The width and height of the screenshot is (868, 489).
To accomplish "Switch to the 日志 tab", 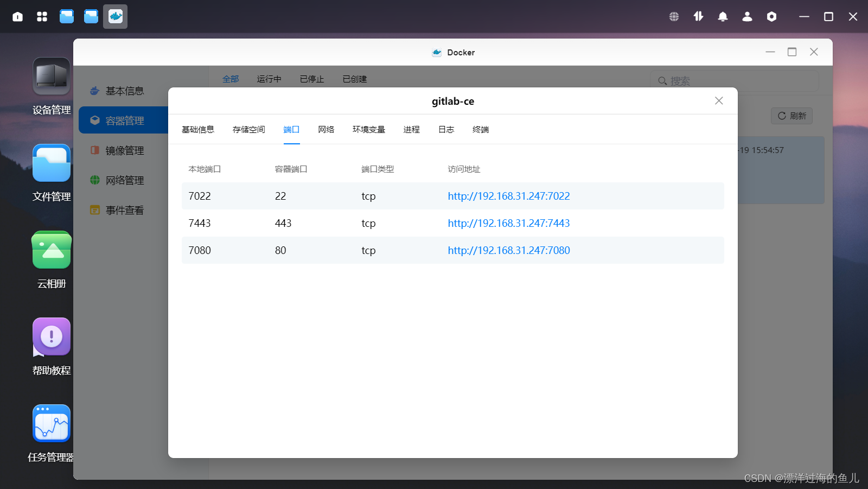I will [445, 129].
